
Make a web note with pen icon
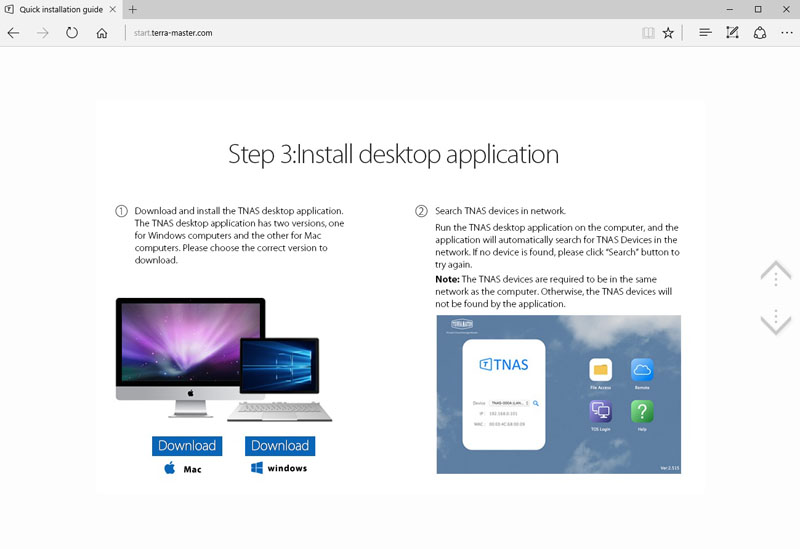[732, 33]
